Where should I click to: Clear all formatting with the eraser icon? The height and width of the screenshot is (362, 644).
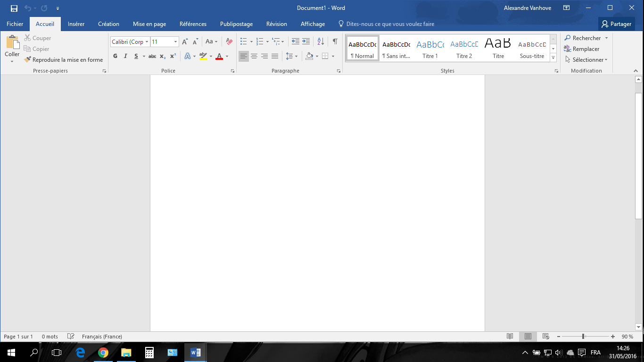pos(229,41)
